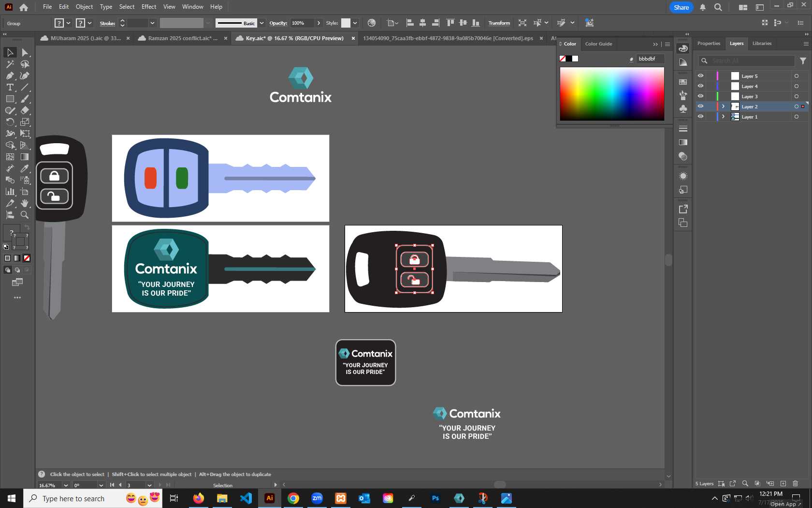812x508 pixels.
Task: Open the File menu
Action: [x=47, y=7]
